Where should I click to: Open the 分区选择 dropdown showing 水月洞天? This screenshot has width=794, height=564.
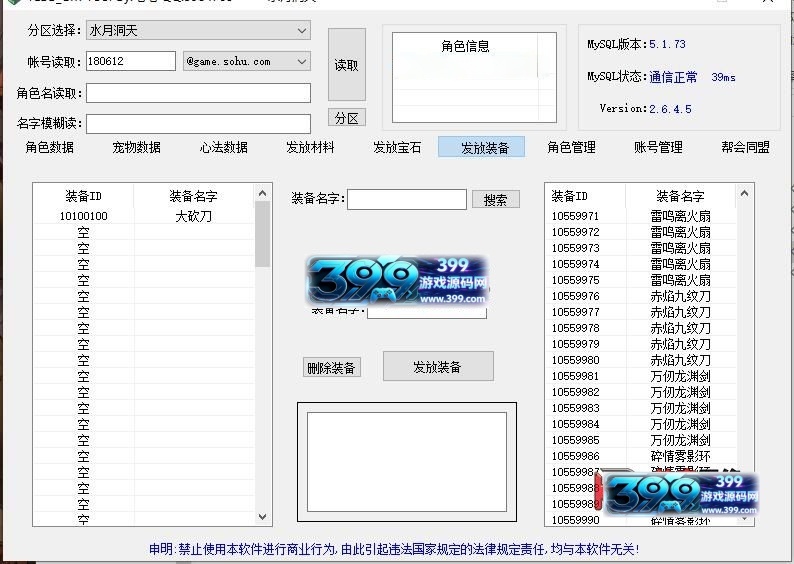[198, 30]
